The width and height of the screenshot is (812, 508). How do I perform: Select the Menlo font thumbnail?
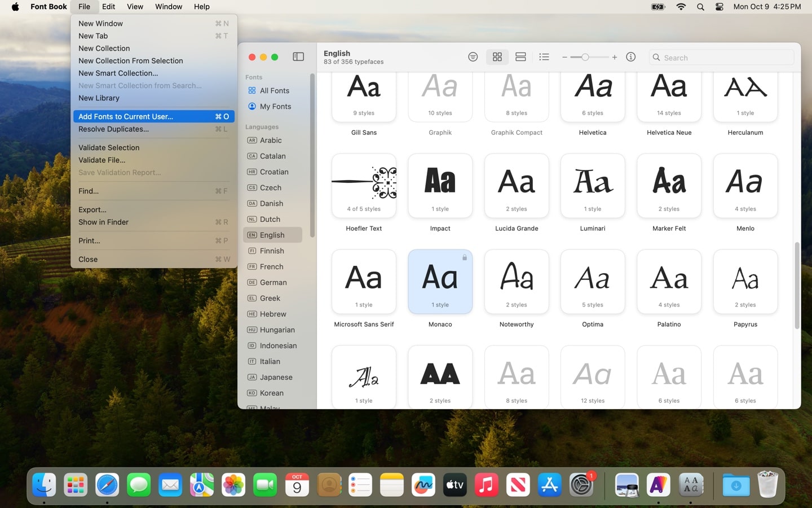click(745, 186)
